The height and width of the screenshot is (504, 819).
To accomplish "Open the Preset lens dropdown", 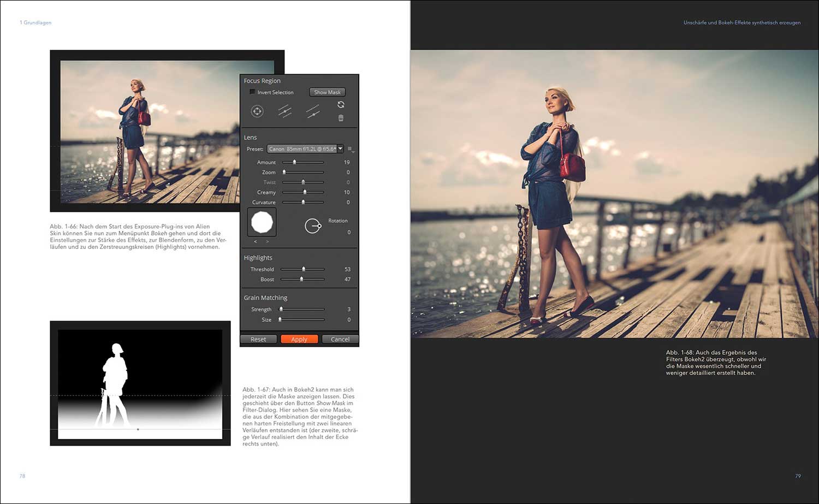I will click(305, 149).
